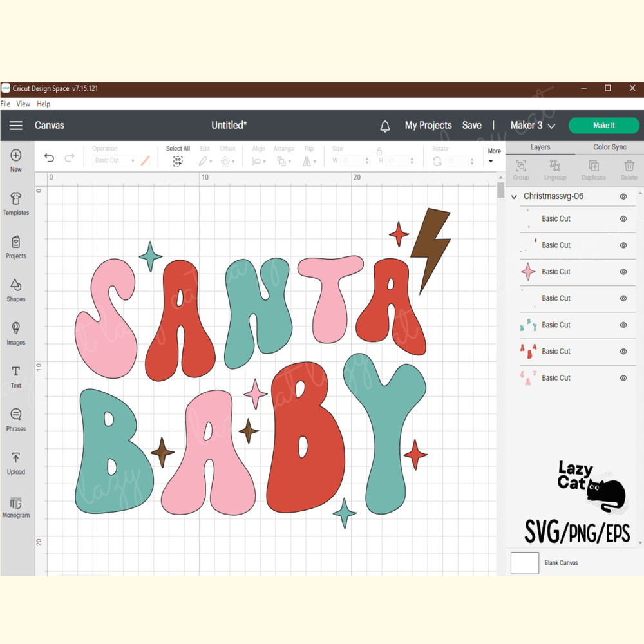Open the Operation dropdown
The height and width of the screenshot is (644, 644).
coord(115,160)
